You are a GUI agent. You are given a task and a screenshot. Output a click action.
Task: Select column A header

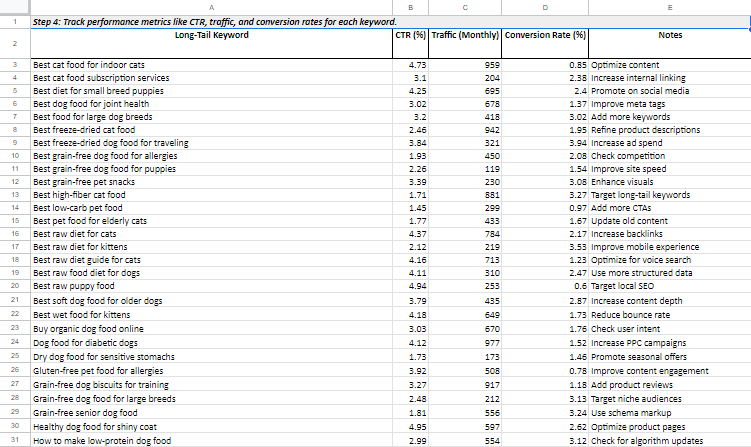(210, 7)
